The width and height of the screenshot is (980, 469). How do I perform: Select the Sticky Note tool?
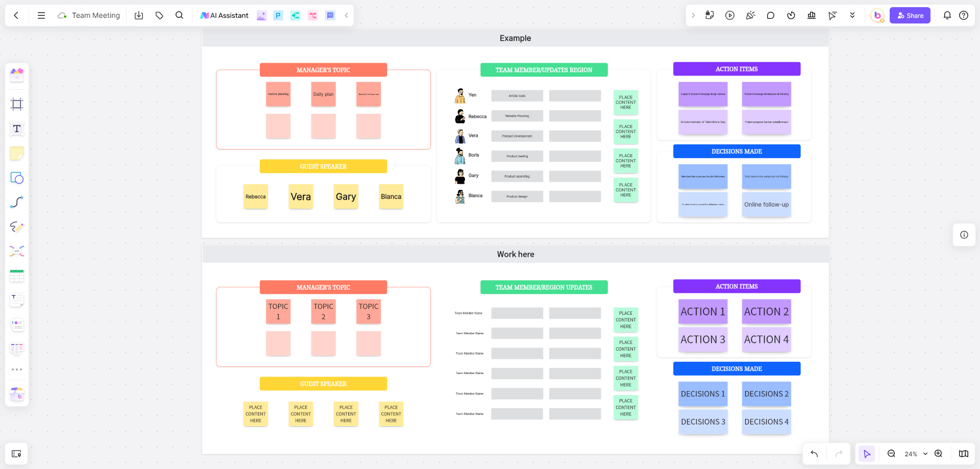17,153
